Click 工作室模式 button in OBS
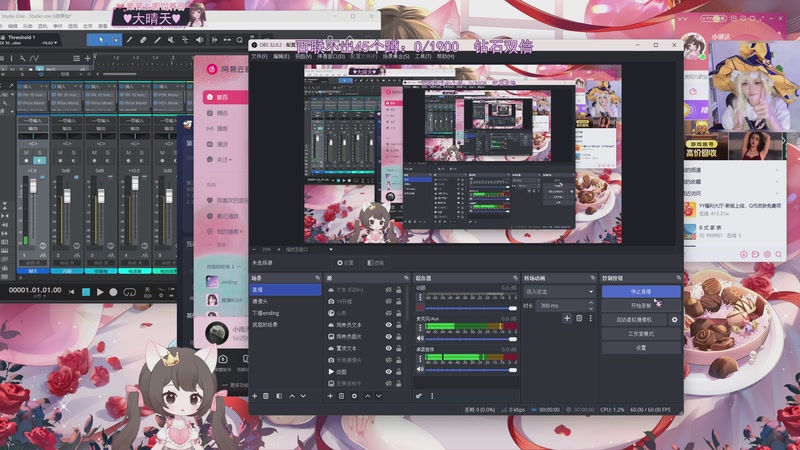The height and width of the screenshot is (450, 800). [x=641, y=334]
